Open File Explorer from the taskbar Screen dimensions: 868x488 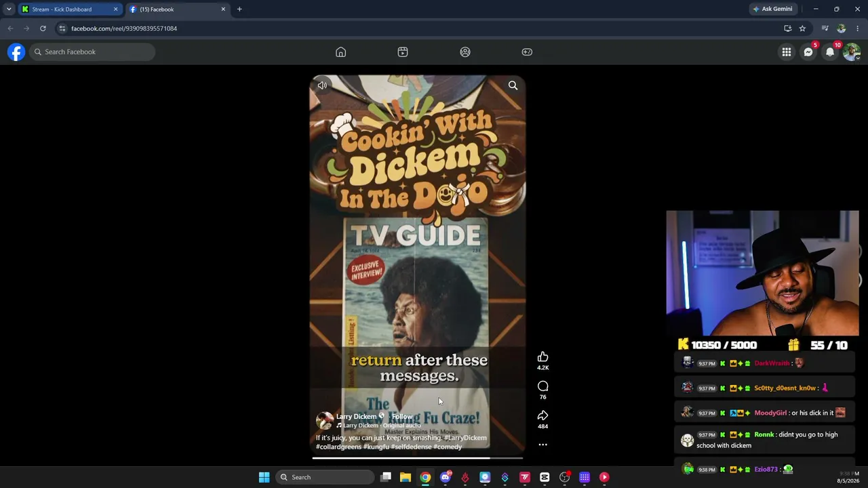click(406, 477)
